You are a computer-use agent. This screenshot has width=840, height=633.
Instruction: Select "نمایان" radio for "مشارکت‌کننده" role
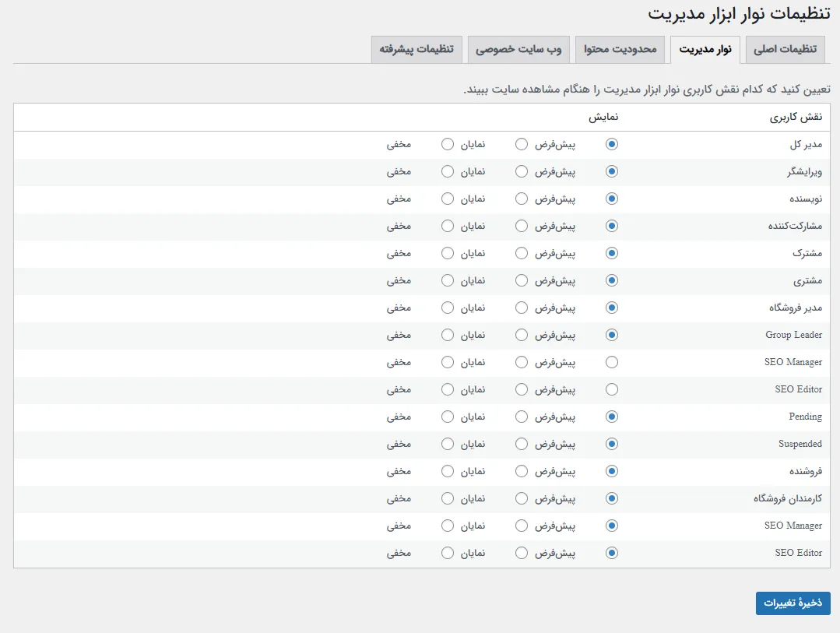pyautogui.click(x=522, y=227)
